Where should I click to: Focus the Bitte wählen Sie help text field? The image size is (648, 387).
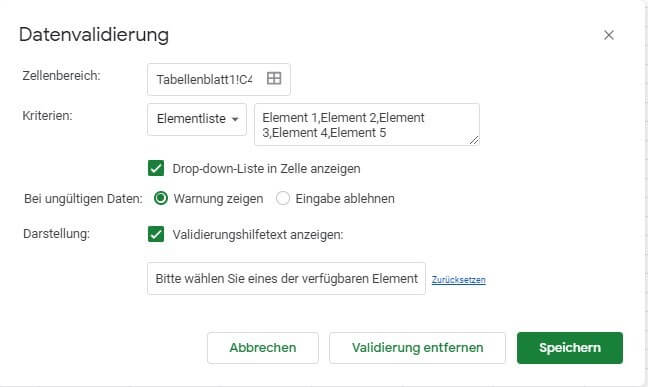[286, 278]
